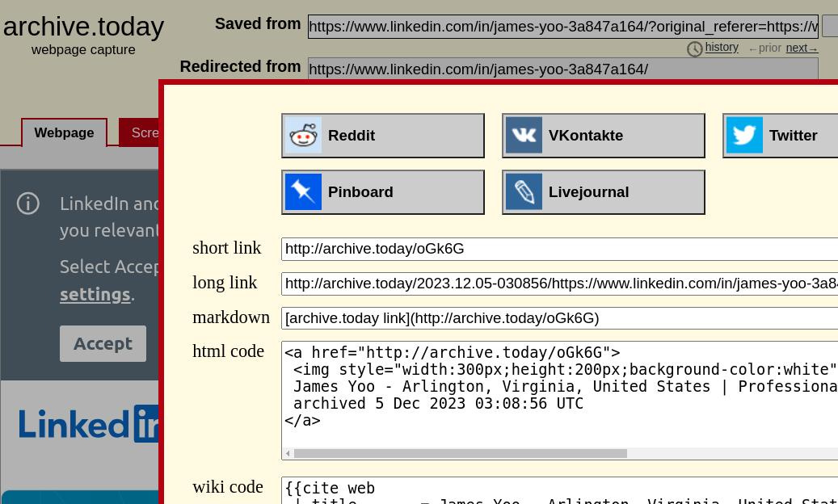This screenshot has height=504, width=838.
Task: Click the 'markdown' label
Action: (x=231, y=317)
